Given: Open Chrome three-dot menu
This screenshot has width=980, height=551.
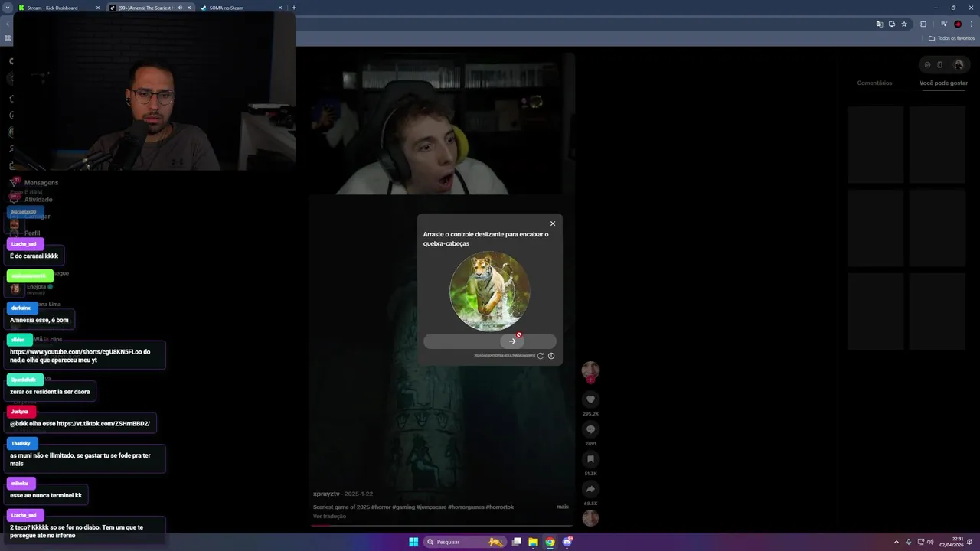Looking at the screenshot, I should [972, 24].
